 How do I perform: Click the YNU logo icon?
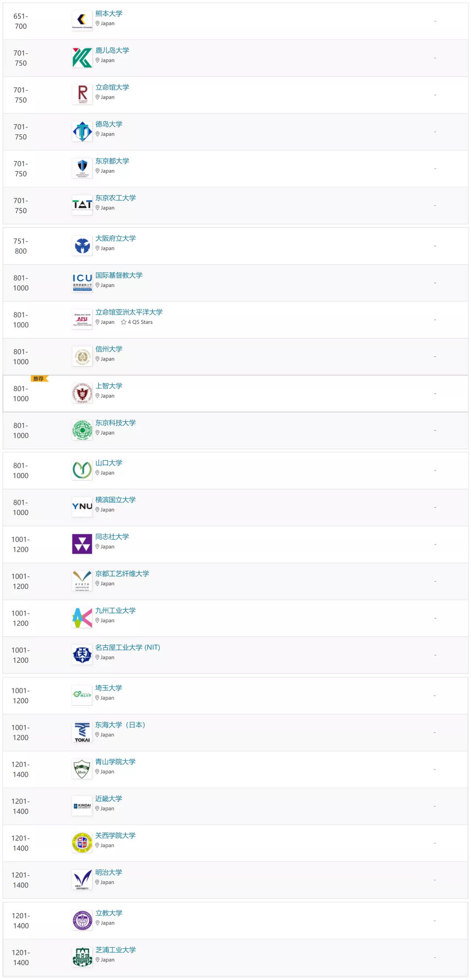82,507
